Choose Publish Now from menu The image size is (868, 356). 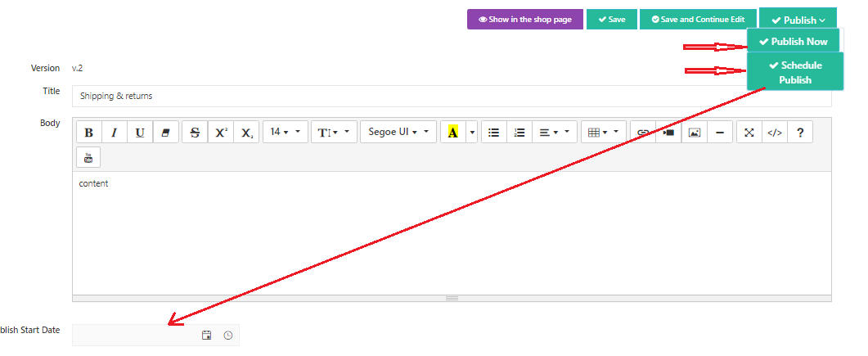793,42
